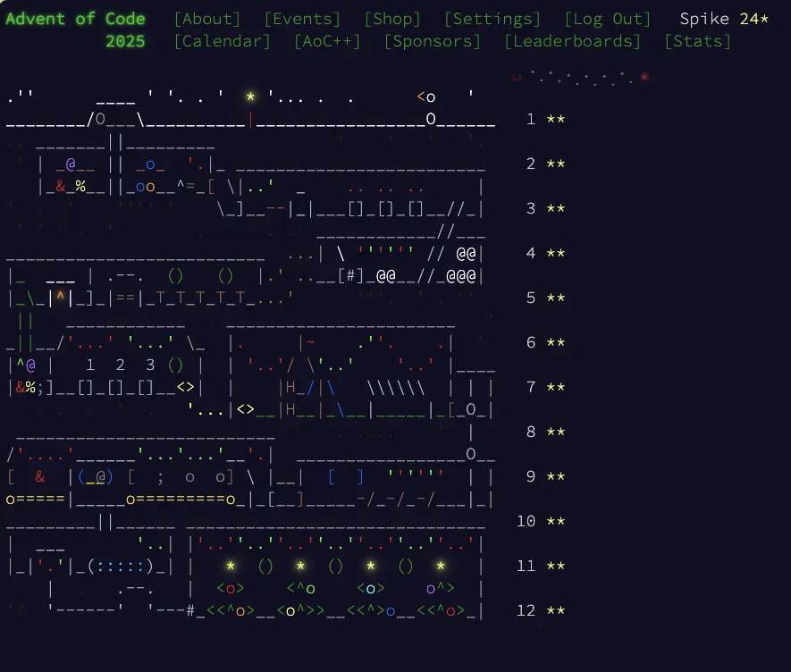This screenshot has height=672, width=791.
Task: Go to day 10 puzzle number
Action: click(x=526, y=522)
